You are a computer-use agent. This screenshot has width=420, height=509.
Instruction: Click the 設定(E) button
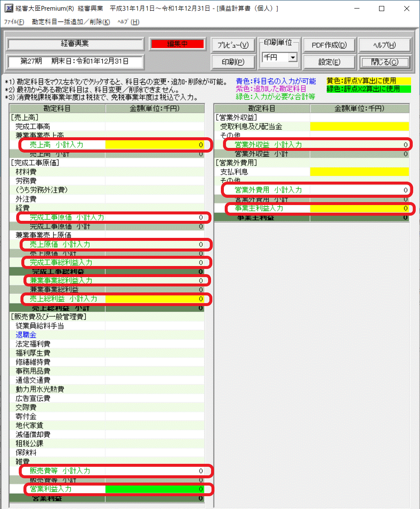click(x=329, y=62)
